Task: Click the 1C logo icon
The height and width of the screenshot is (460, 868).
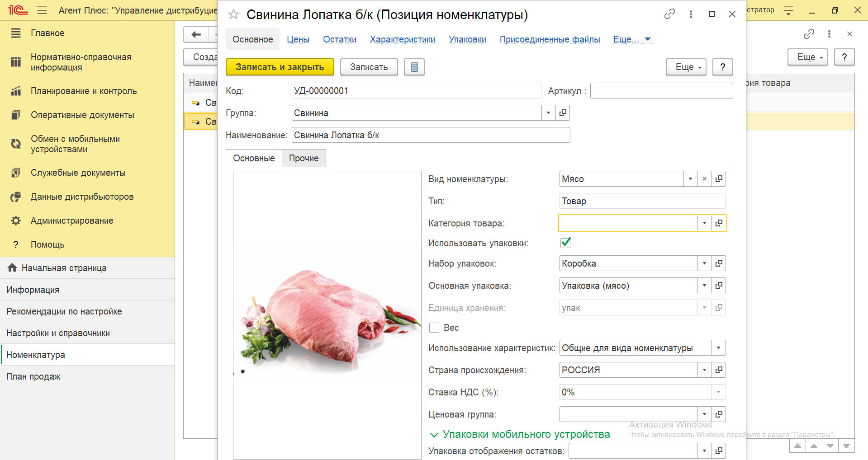Action: (x=18, y=10)
